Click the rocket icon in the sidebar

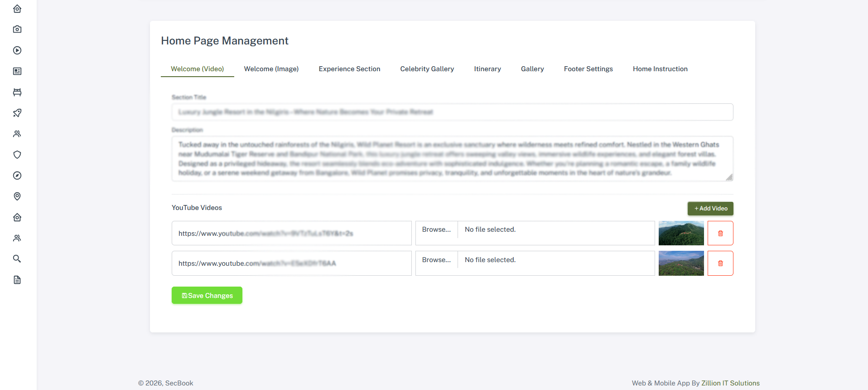coord(17,113)
